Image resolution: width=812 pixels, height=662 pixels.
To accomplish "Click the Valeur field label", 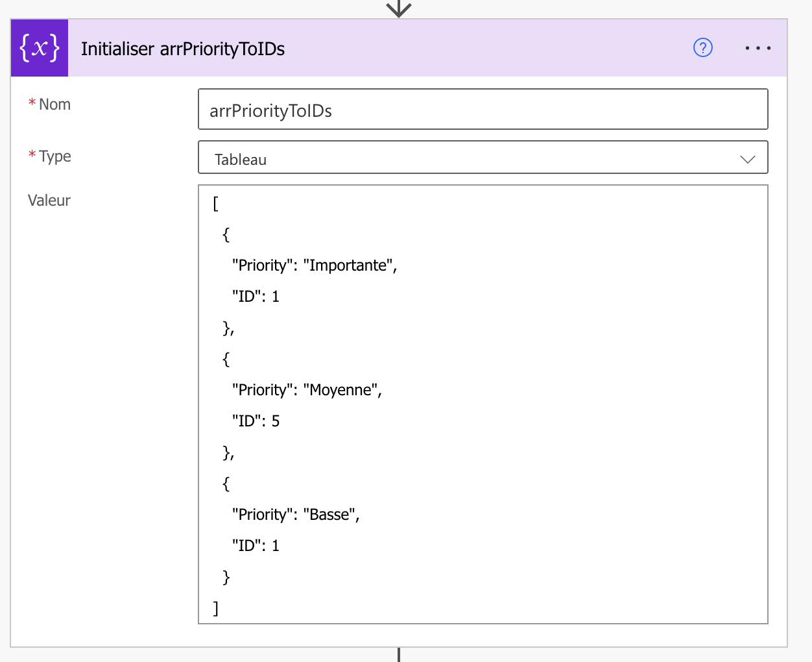I will (x=49, y=201).
